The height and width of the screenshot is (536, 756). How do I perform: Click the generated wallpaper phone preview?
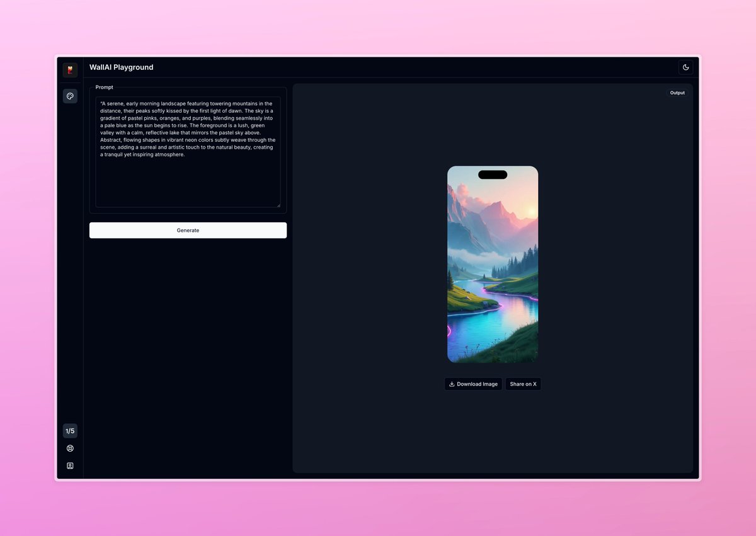pyautogui.click(x=493, y=265)
